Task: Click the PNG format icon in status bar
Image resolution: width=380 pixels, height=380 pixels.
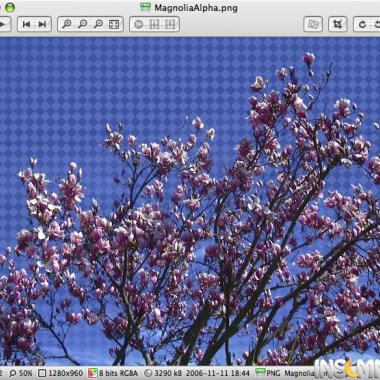Action: click(x=260, y=372)
